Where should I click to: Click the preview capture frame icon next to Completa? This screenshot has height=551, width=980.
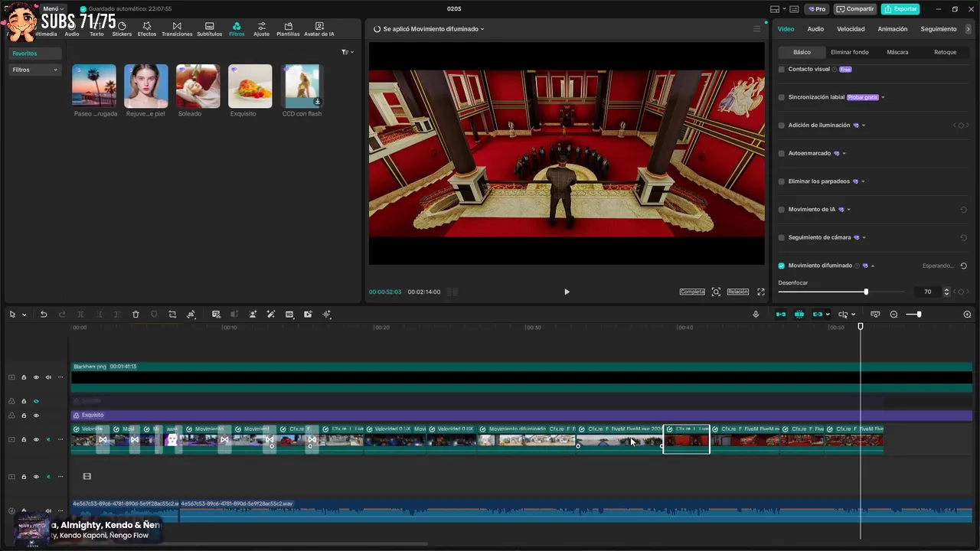pyautogui.click(x=716, y=292)
